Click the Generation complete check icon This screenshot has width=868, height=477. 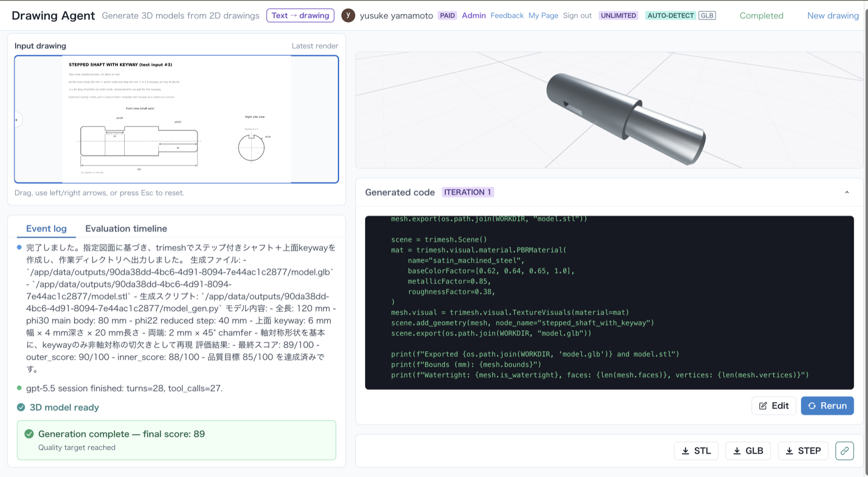(x=29, y=434)
